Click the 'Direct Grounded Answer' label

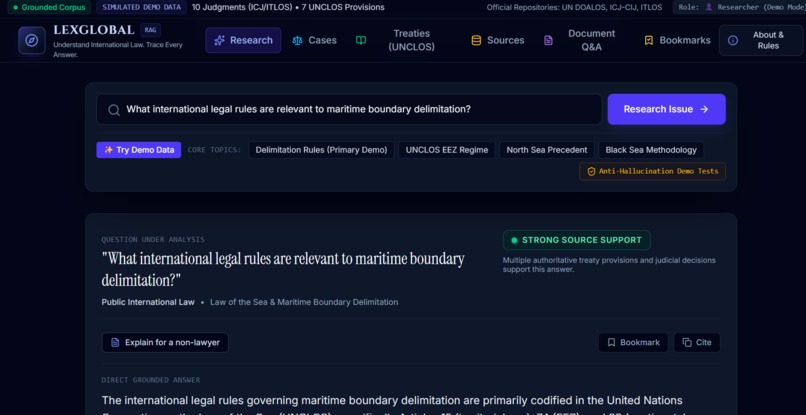[x=151, y=380]
